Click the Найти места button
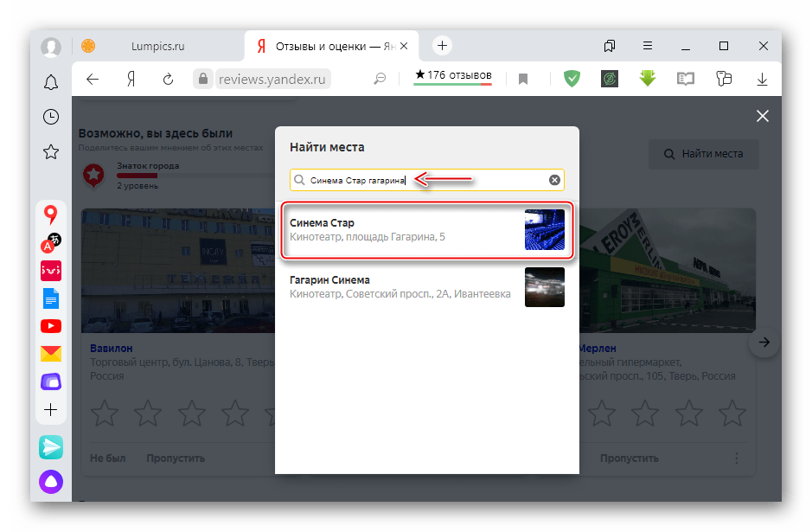Viewport: 812px width, 532px height. [x=702, y=154]
